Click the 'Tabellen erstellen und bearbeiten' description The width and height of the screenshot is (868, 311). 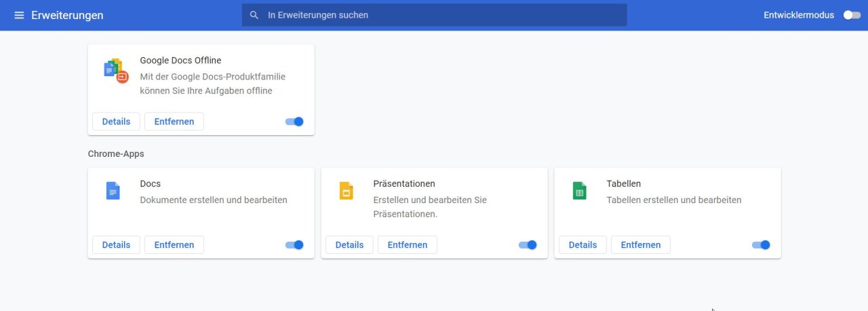(x=674, y=200)
